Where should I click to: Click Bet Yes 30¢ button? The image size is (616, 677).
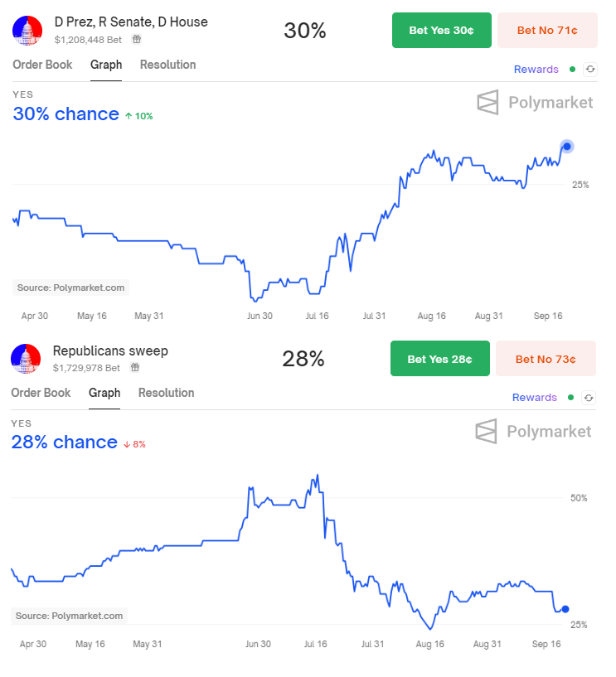point(442,30)
